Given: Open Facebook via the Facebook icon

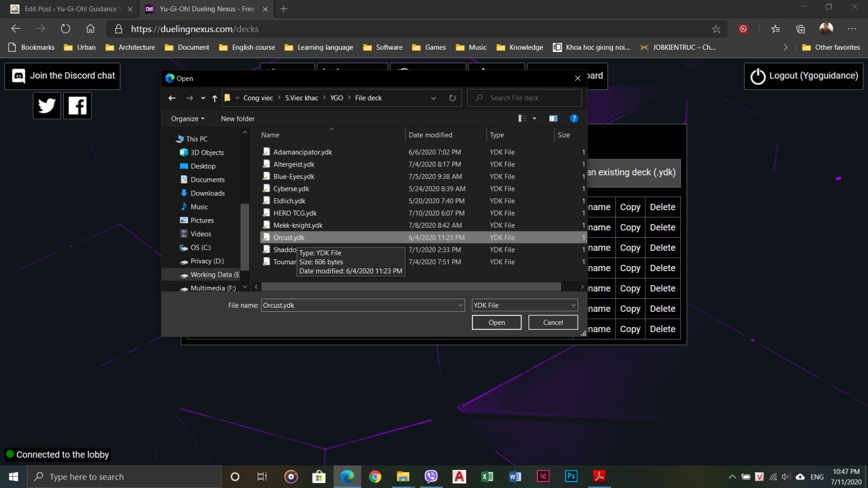Looking at the screenshot, I should pyautogui.click(x=77, y=105).
